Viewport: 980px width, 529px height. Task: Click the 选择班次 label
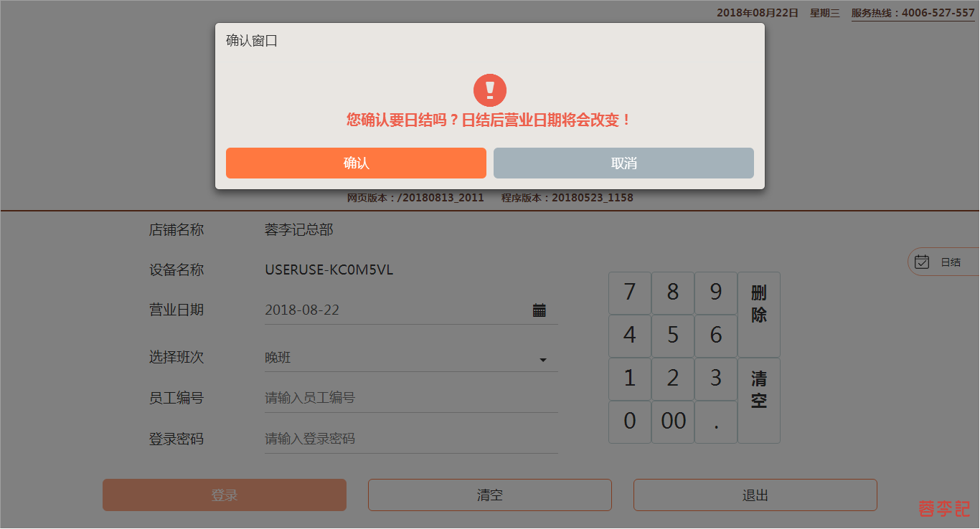coord(176,357)
